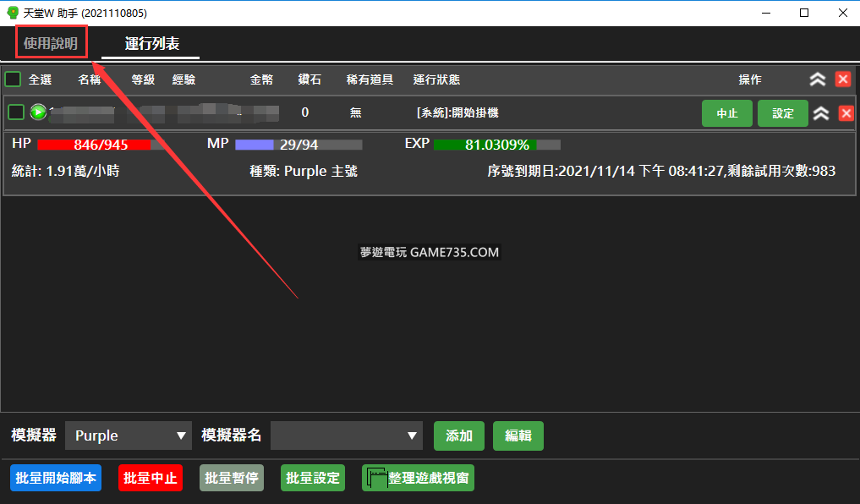This screenshot has height=504, width=860.
Task: Click the 統計: 1.91萬/小時 text
Action: point(66,171)
